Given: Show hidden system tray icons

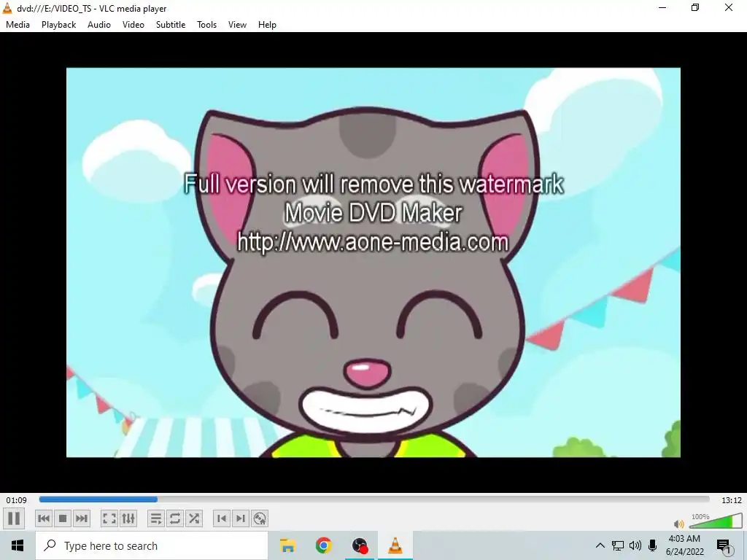Looking at the screenshot, I should click(600, 545).
